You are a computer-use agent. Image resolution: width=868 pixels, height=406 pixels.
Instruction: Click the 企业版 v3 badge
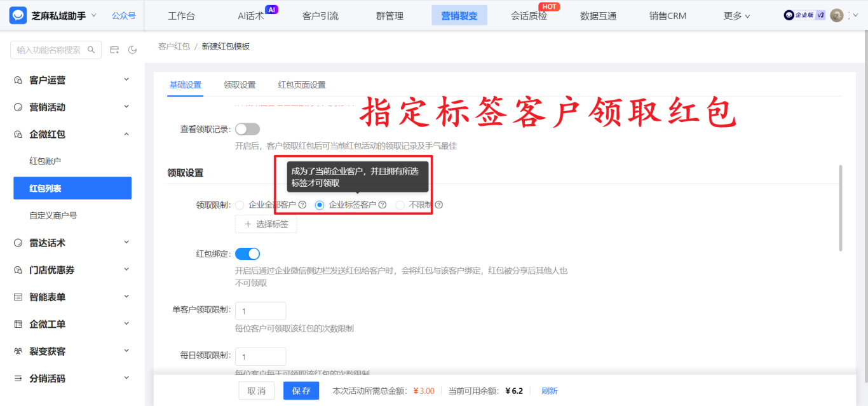pyautogui.click(x=804, y=15)
